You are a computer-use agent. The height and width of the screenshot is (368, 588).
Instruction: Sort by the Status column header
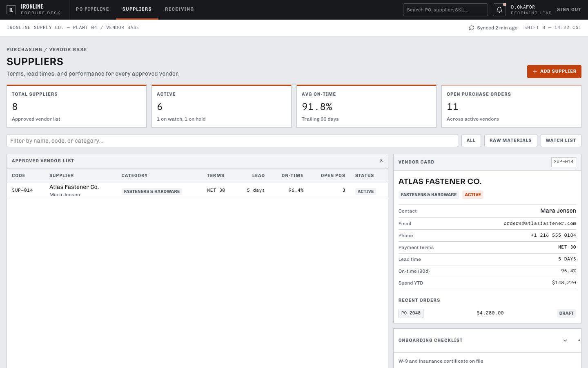365,175
